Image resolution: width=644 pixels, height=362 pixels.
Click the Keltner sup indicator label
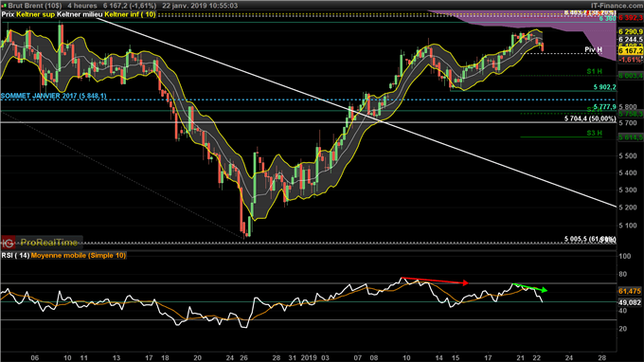pyautogui.click(x=35, y=14)
